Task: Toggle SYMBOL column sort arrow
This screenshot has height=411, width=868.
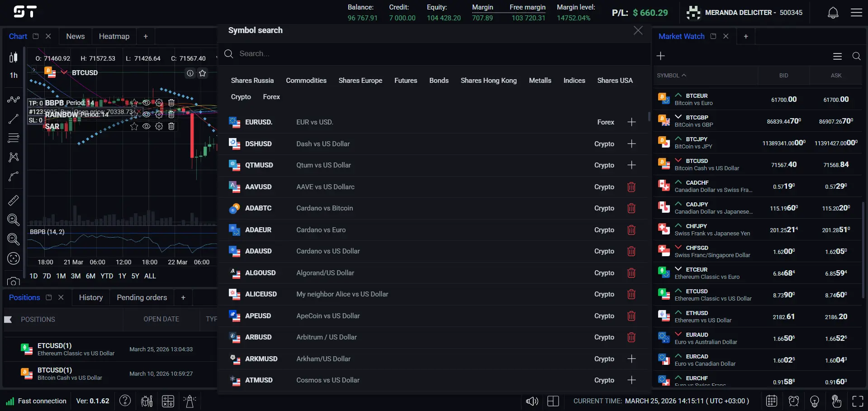Action: pyautogui.click(x=684, y=75)
